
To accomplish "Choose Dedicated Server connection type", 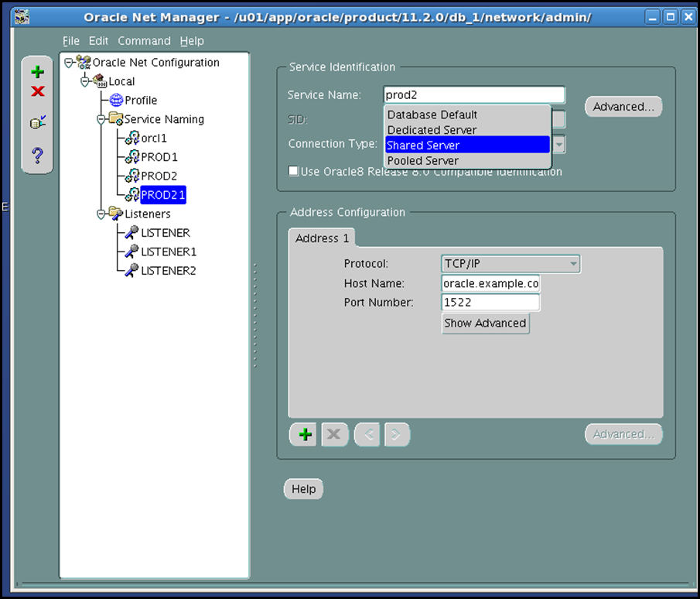I will 467,130.
